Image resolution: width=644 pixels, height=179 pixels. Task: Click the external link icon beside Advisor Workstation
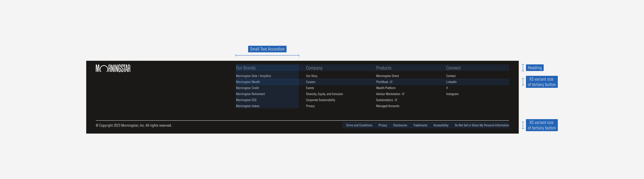(403, 94)
